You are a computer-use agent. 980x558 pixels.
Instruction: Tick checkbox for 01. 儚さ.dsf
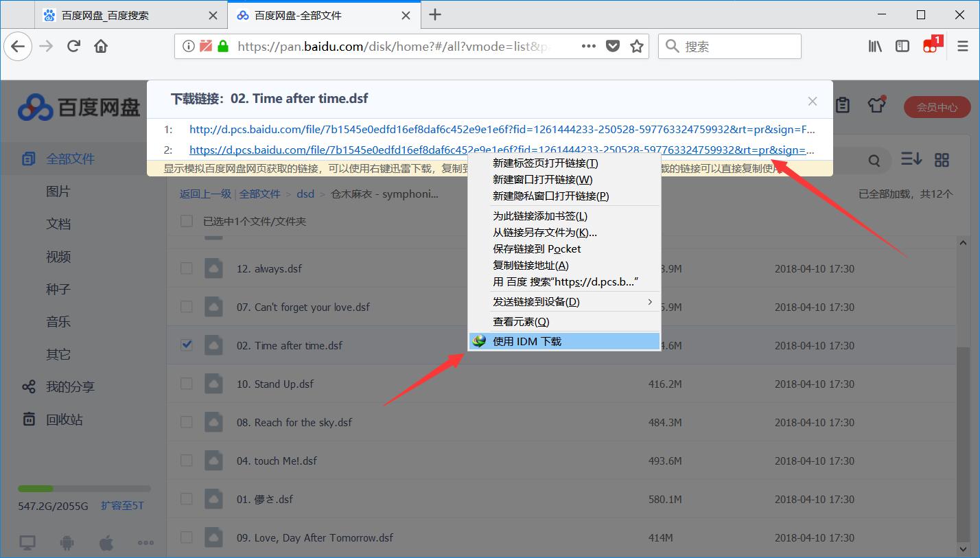click(187, 499)
